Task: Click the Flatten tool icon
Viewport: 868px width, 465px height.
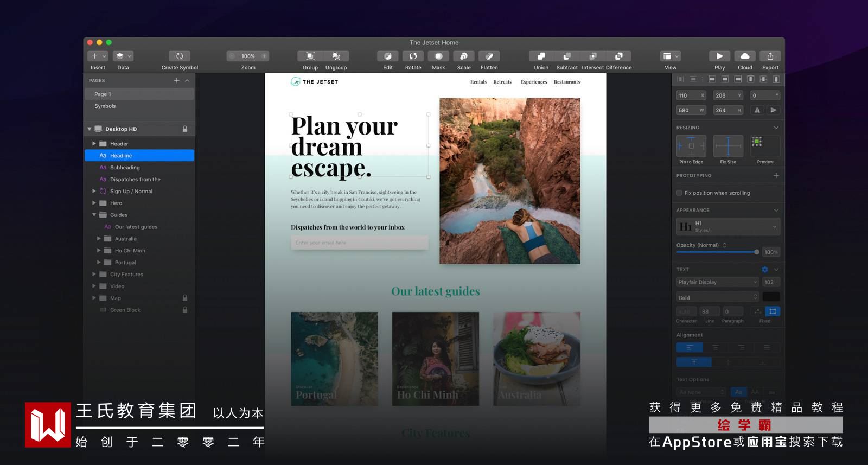Action: (489, 56)
